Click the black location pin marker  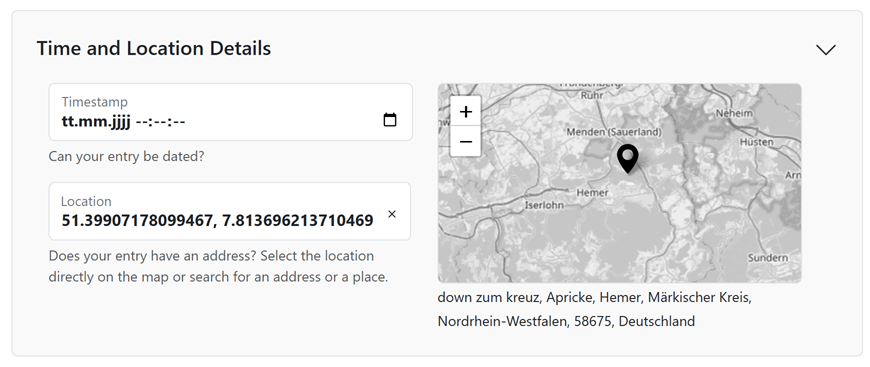click(628, 159)
